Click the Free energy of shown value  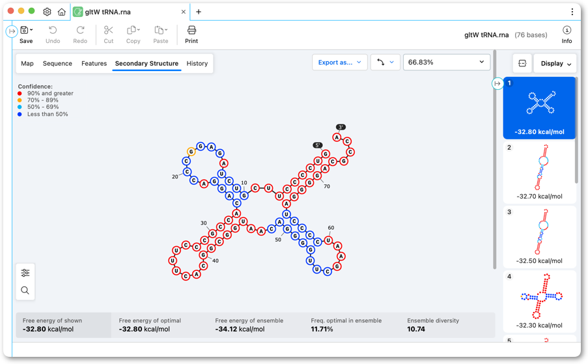48,329
